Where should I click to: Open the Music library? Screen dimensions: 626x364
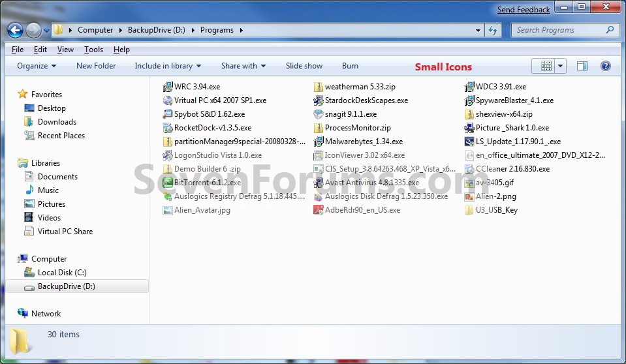48,190
